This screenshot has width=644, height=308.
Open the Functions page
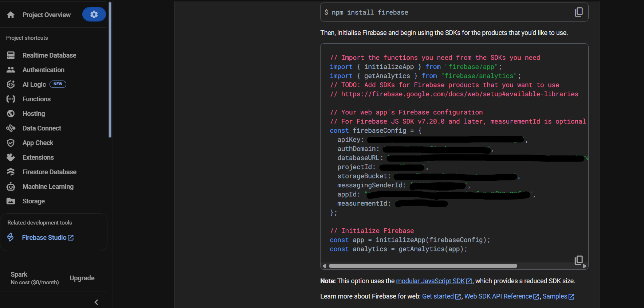pos(36,99)
